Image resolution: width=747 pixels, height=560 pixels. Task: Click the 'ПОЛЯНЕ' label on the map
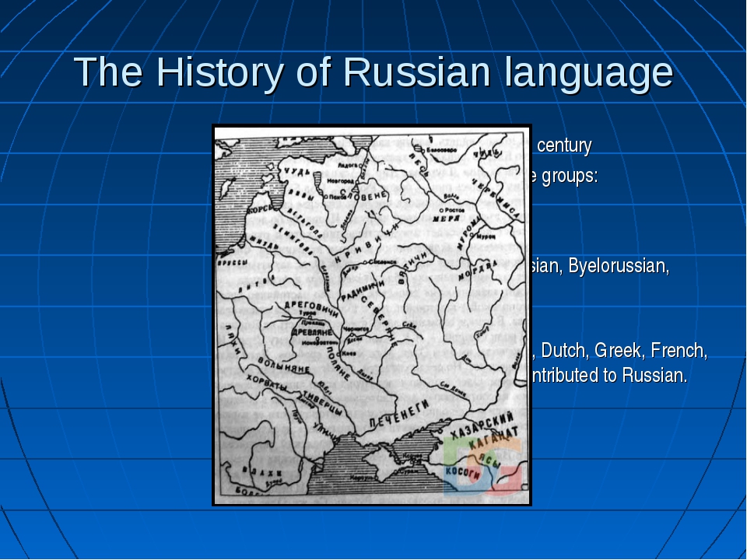pos(338,362)
